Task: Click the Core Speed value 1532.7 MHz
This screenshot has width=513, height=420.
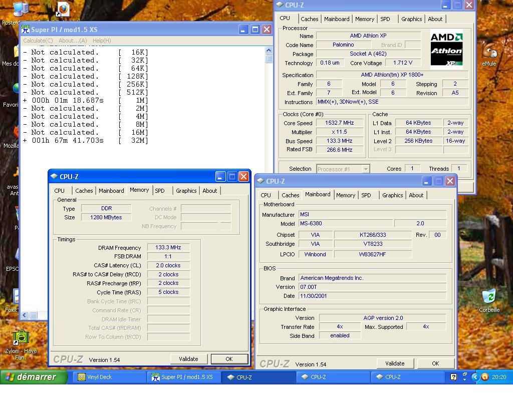Action: [x=339, y=123]
